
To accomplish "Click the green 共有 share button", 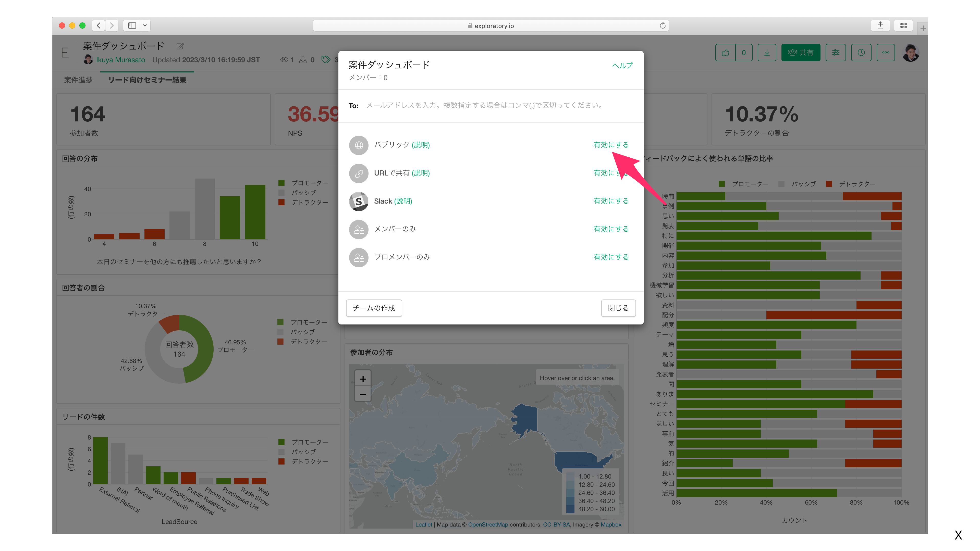I will [801, 53].
